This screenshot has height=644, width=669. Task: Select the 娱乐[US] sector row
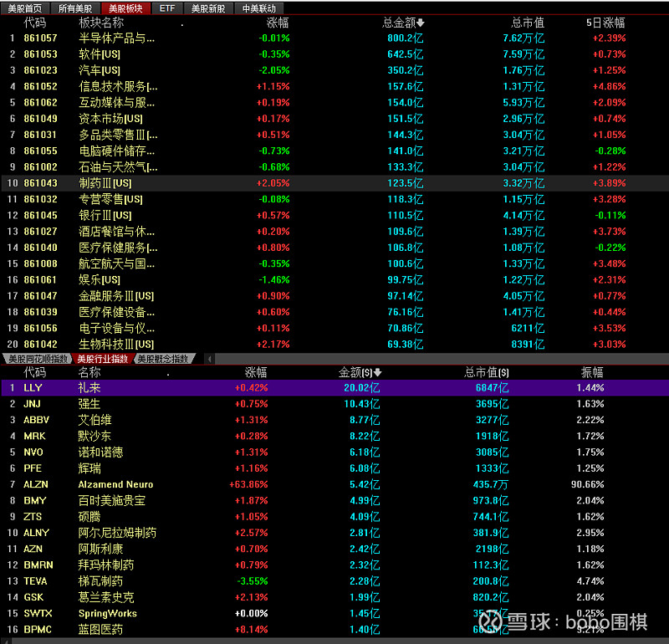click(334, 280)
